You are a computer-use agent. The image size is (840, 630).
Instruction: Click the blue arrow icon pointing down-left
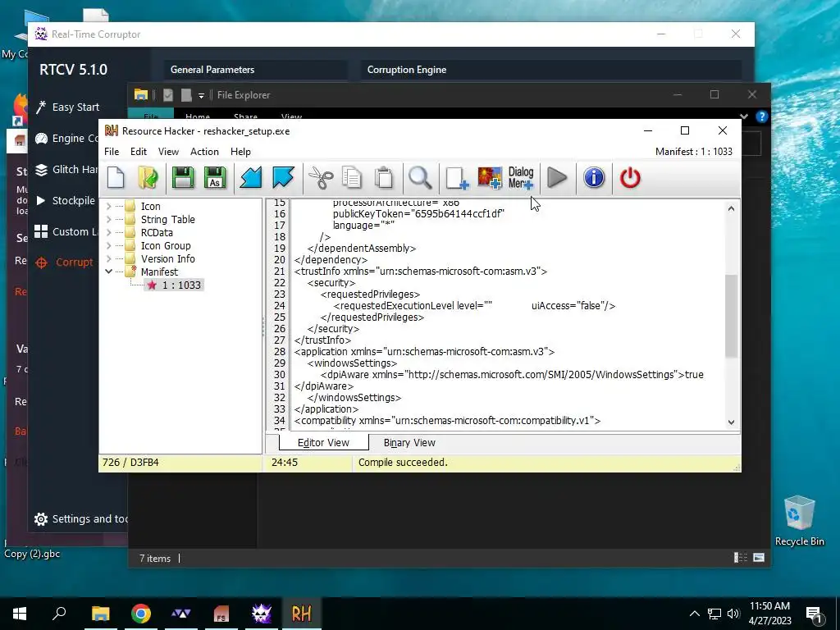click(x=251, y=178)
